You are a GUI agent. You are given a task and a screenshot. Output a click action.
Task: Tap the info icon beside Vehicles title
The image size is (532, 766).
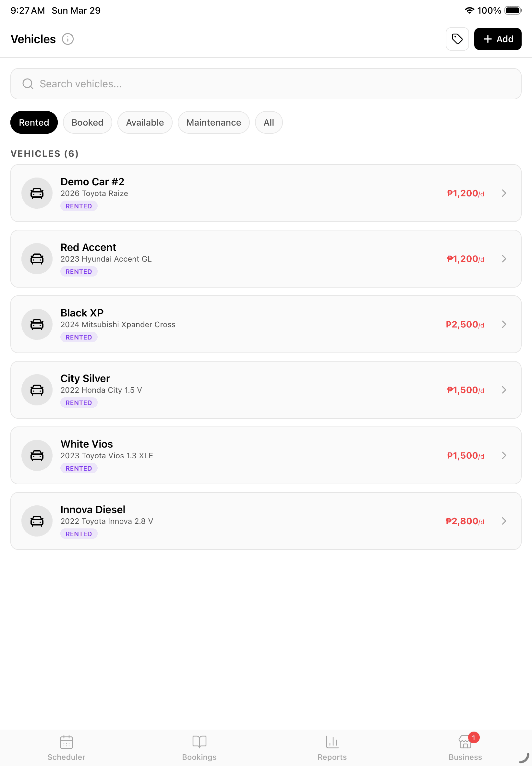click(x=68, y=39)
